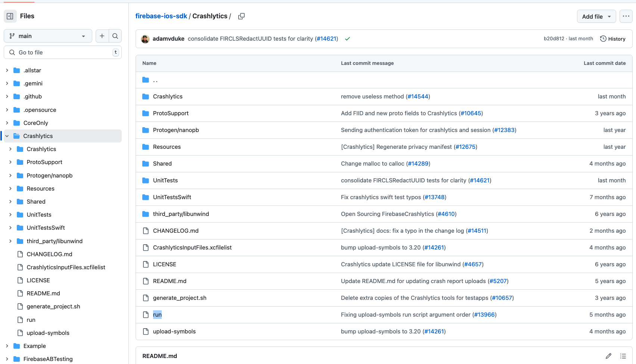Add a new file with plus icon

click(x=102, y=36)
